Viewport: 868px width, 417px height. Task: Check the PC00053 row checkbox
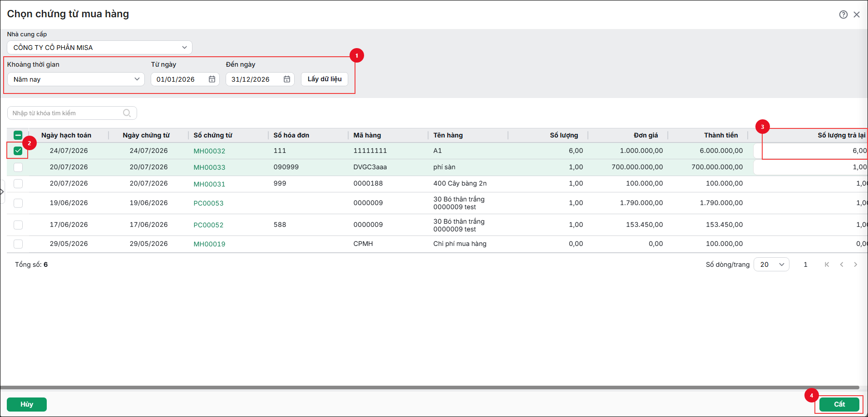(x=18, y=203)
